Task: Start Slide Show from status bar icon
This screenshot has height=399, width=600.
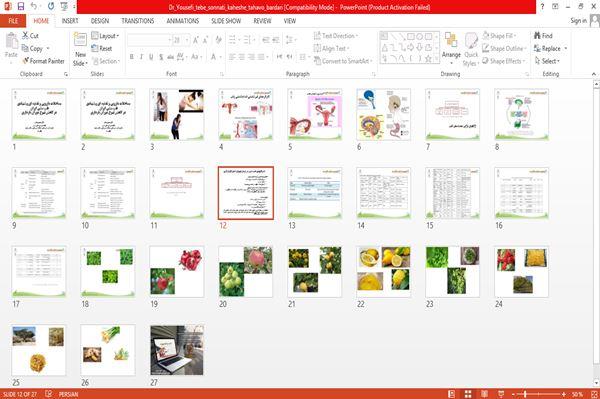Action: pos(501,394)
